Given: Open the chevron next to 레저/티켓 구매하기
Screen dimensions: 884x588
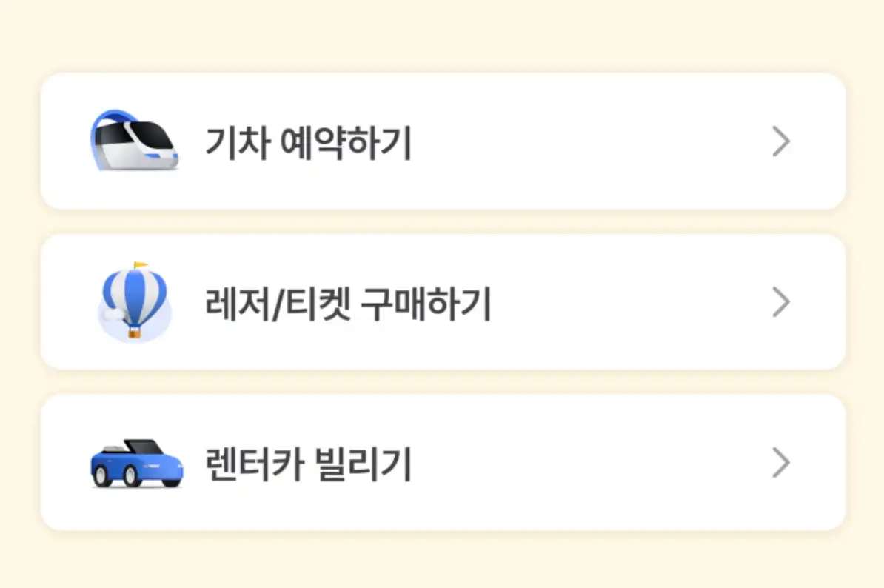Looking at the screenshot, I should 780,301.
